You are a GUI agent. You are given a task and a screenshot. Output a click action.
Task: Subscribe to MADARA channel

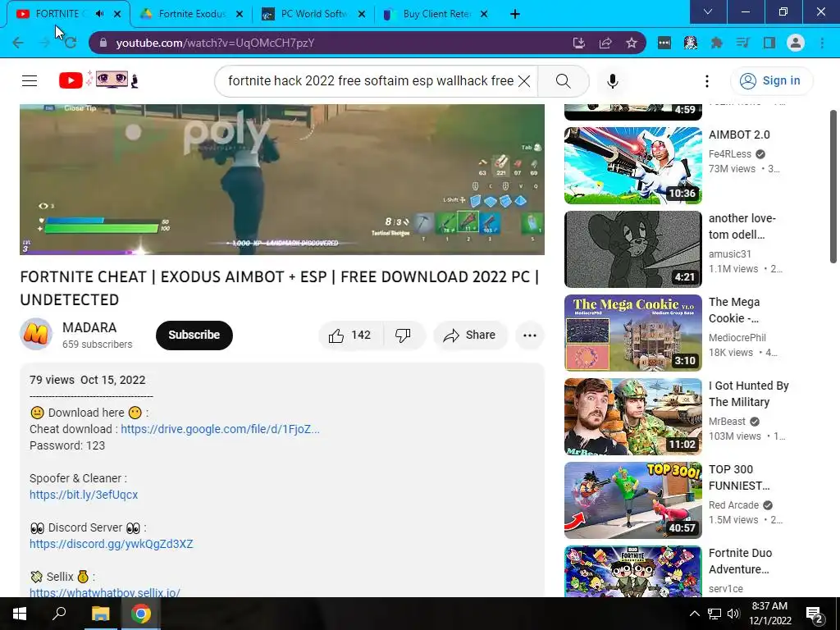(194, 336)
